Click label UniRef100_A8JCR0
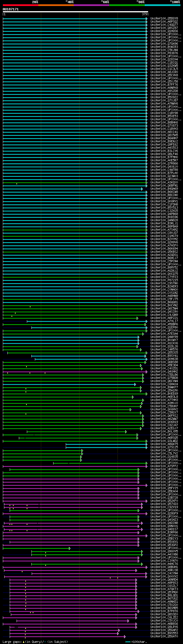Image resolution: width=183 pixels, height=644 pixels. coord(164,72)
